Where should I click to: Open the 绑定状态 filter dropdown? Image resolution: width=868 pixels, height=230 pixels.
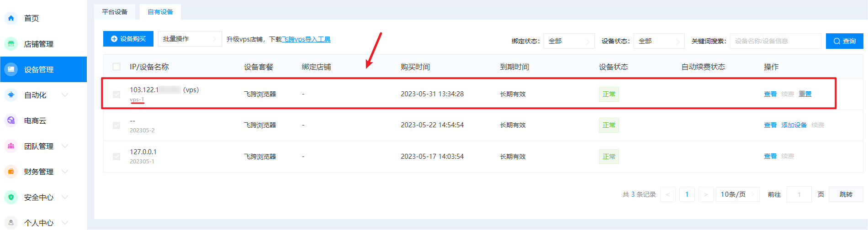(x=569, y=41)
